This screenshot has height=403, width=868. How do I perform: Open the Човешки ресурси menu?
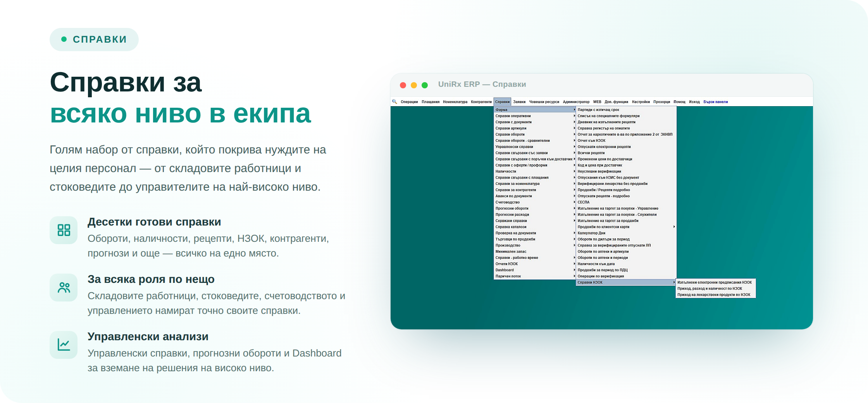tap(544, 102)
